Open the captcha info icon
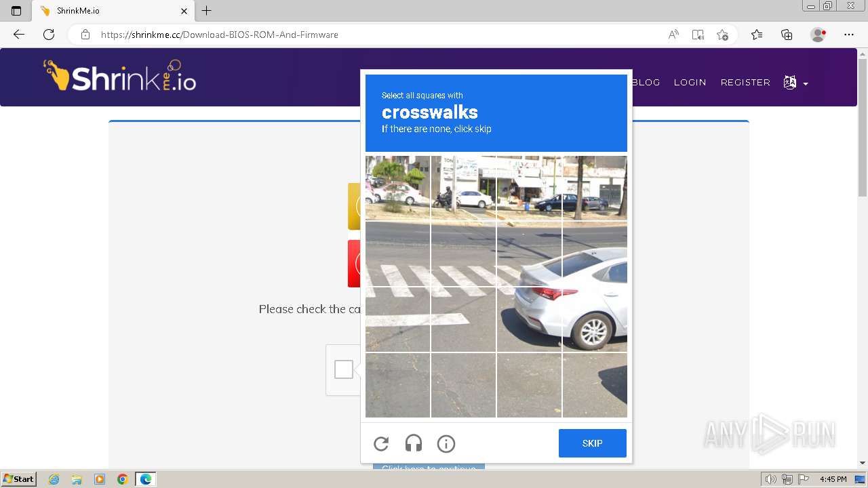Viewport: 868px width, 488px height. (446, 444)
